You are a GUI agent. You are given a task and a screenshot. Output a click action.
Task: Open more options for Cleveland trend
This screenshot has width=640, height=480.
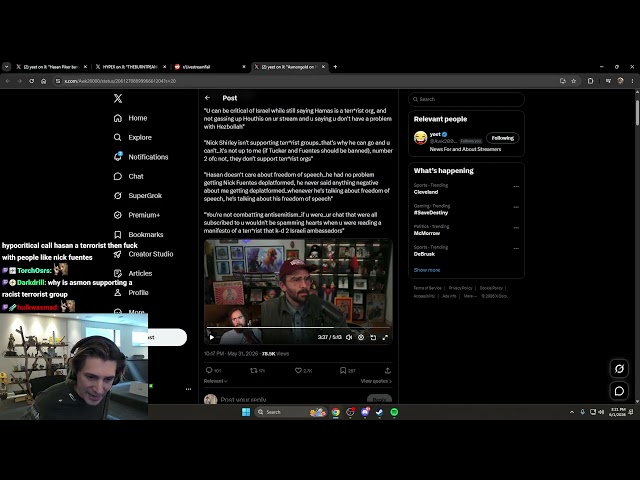[x=516, y=186]
